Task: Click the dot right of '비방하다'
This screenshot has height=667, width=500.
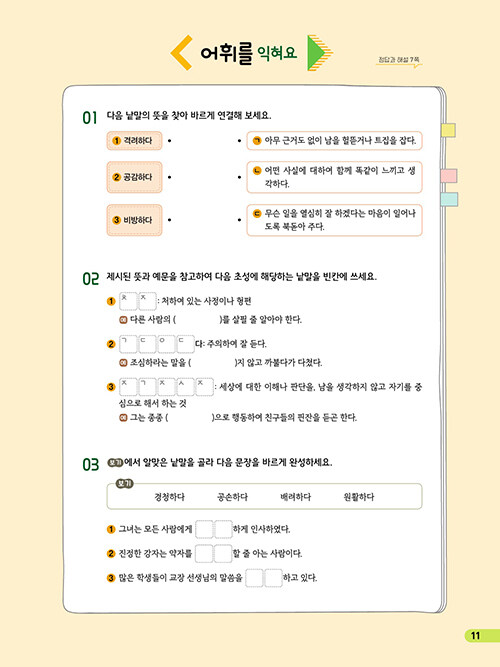Action: click(x=169, y=220)
